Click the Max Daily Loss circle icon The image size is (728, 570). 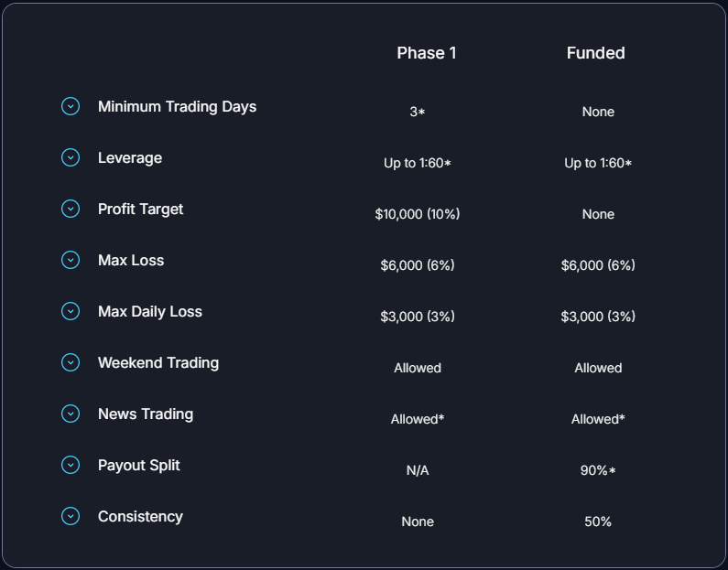click(71, 311)
